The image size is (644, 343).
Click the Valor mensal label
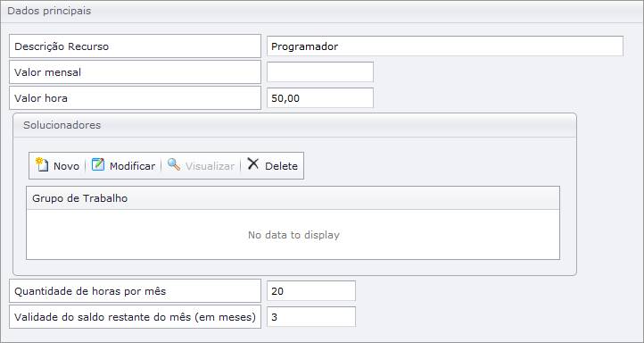tap(47, 72)
